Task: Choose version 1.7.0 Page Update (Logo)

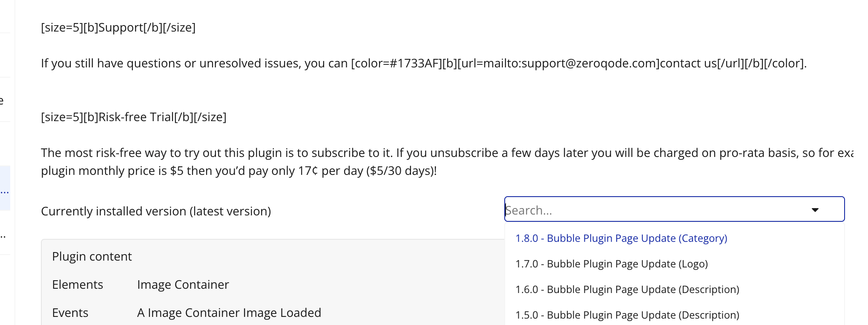Action: pos(611,264)
